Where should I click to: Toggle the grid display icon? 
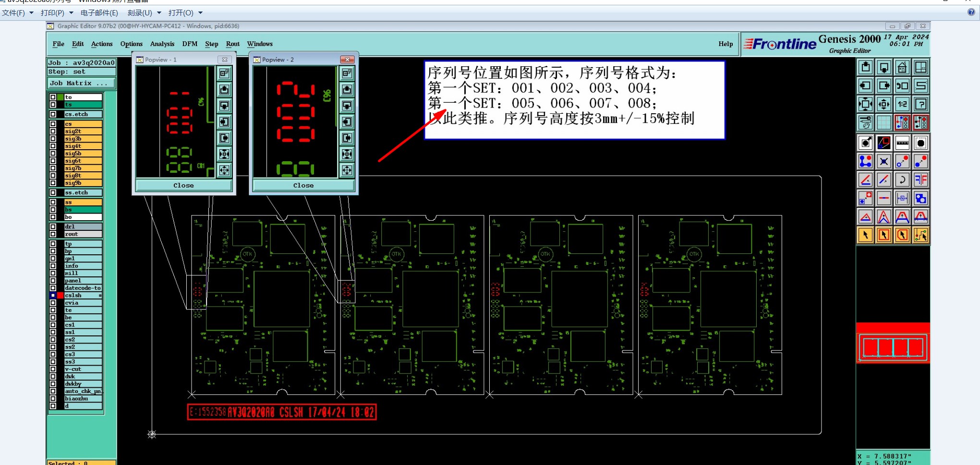[884, 123]
